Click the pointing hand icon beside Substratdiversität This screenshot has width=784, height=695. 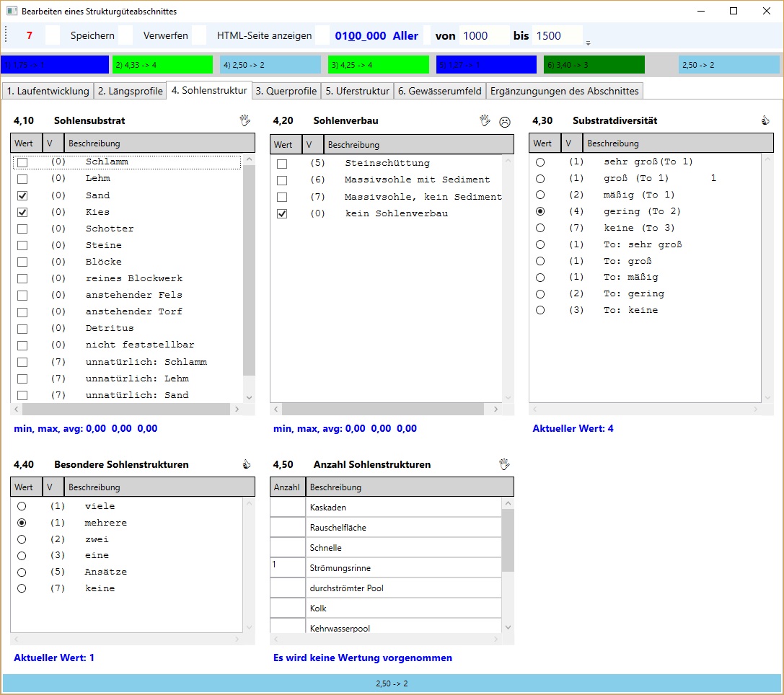click(x=765, y=120)
